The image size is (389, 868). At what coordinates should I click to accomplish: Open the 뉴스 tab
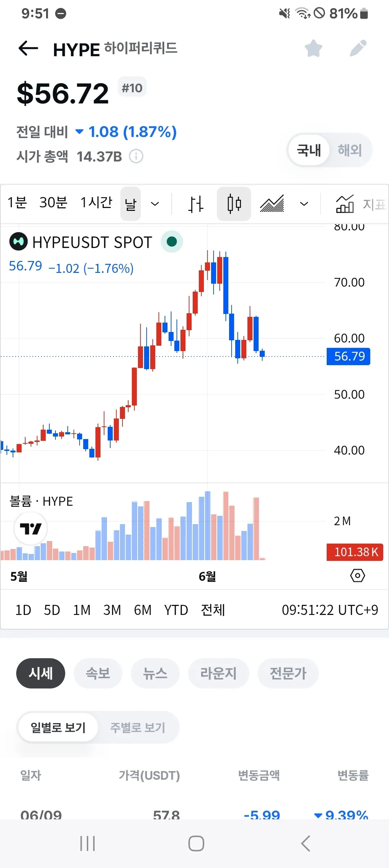(x=155, y=673)
